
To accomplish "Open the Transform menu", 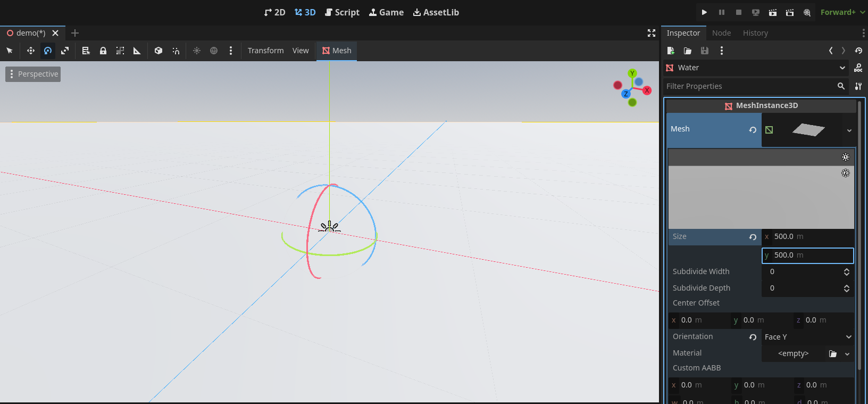I will coord(265,51).
